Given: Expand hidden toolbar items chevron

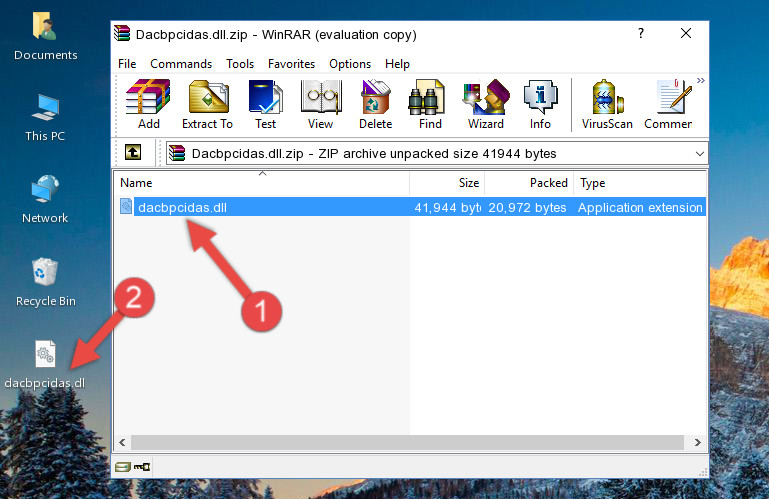Looking at the screenshot, I should click(x=700, y=80).
